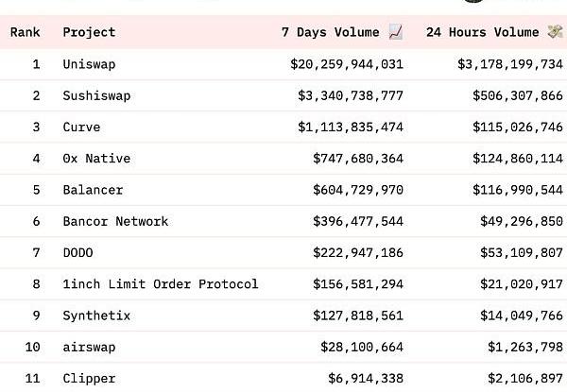The image size is (567, 392).
Task: Open the DODO project entry
Action: 77,252
